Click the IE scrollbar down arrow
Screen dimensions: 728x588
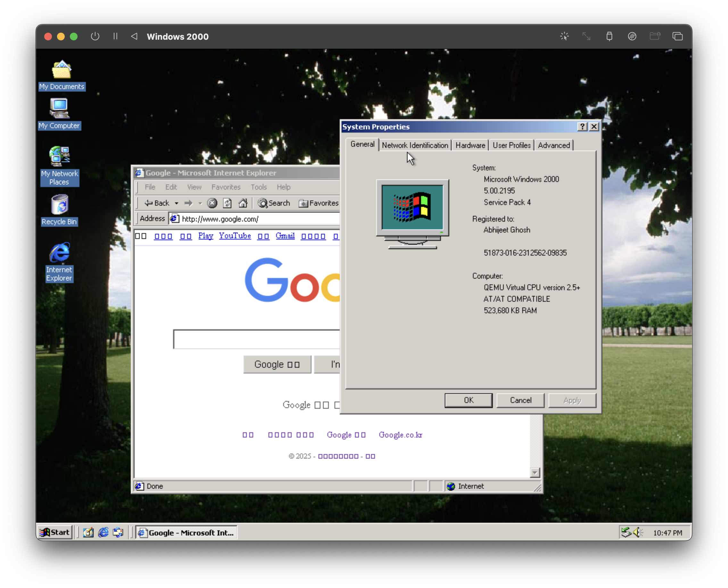[x=535, y=472]
